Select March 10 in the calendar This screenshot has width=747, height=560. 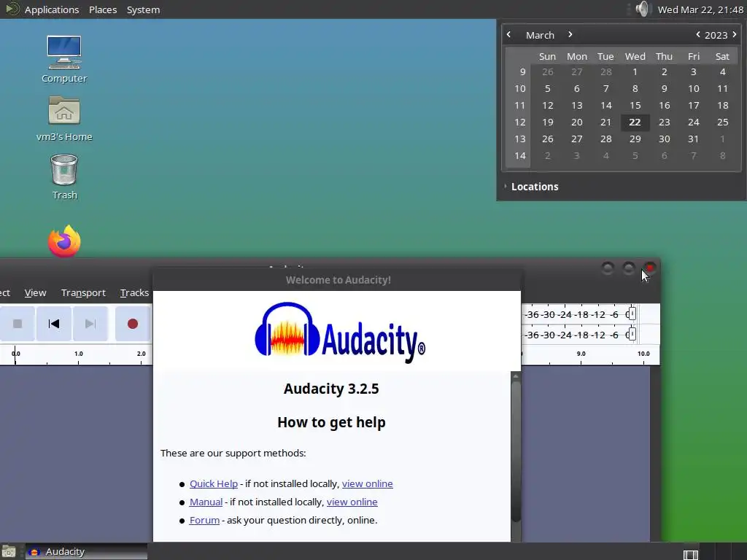click(x=693, y=88)
